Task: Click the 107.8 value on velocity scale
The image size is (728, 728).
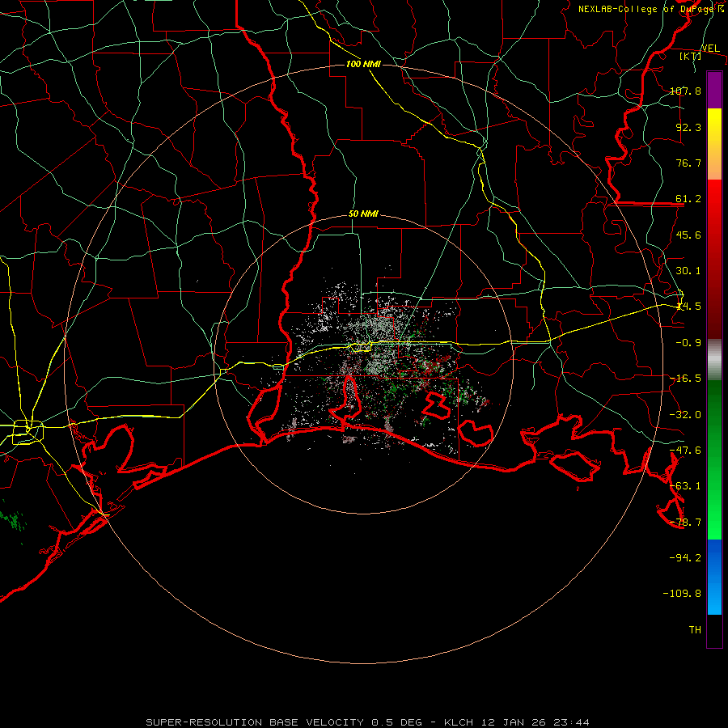Action: pos(685,91)
